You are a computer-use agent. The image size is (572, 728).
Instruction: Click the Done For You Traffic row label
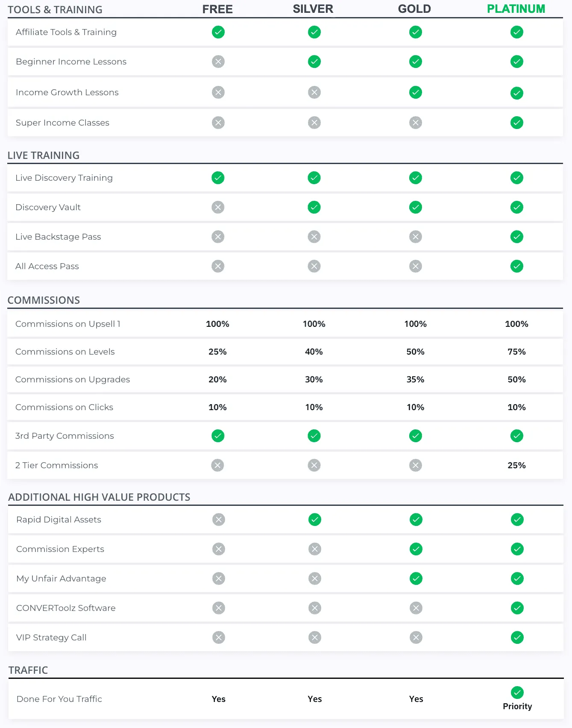pyautogui.click(x=59, y=699)
